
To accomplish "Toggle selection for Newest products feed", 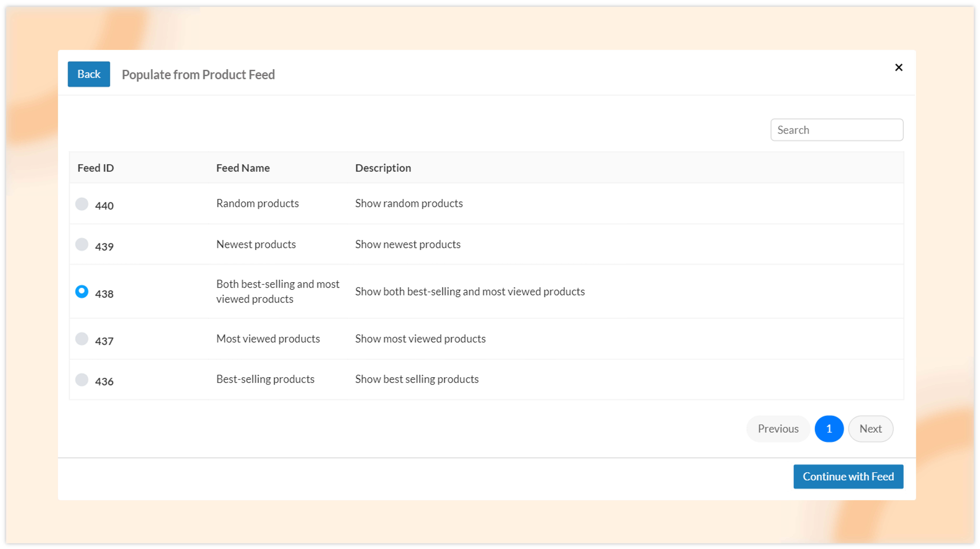I will tap(82, 244).
